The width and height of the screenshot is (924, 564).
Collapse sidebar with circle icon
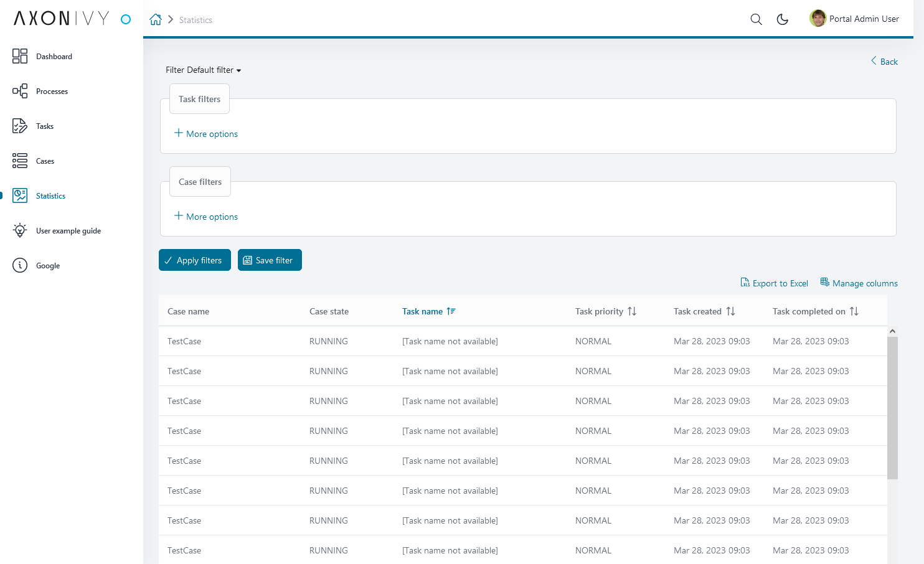coord(126,19)
